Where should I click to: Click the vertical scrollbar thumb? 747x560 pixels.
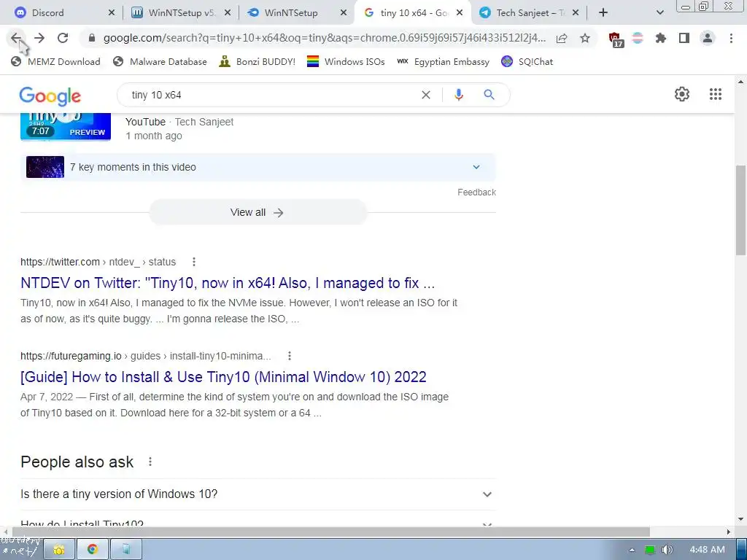(740, 210)
